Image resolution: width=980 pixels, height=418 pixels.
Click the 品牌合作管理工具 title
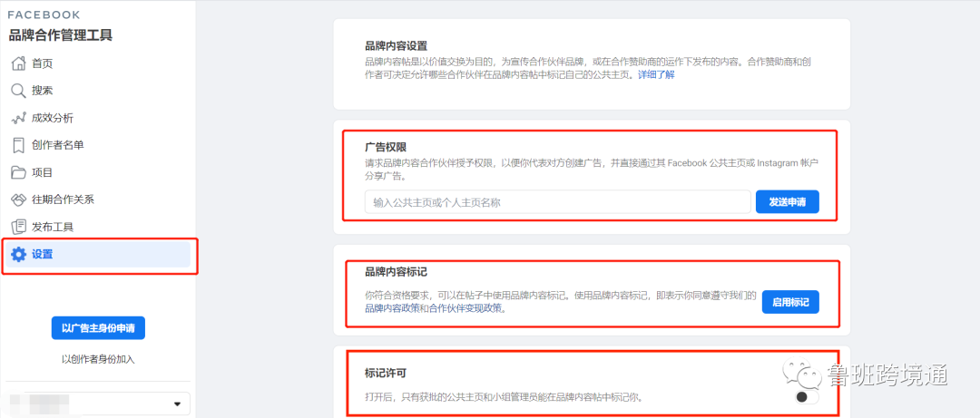61,35
